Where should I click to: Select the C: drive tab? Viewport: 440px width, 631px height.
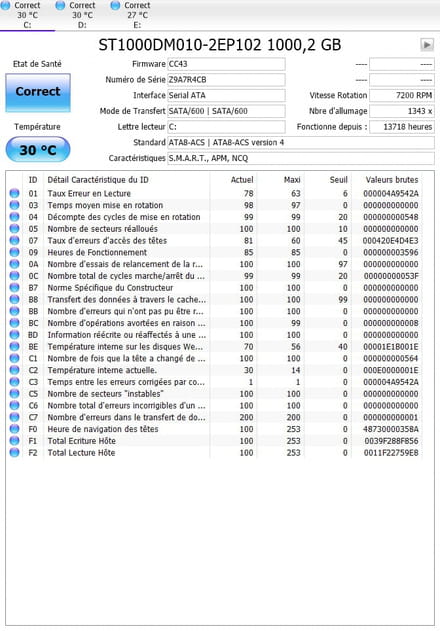click(27, 15)
